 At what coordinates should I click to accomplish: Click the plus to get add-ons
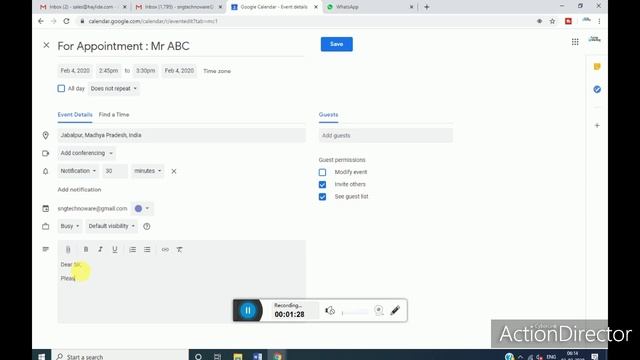click(597, 125)
